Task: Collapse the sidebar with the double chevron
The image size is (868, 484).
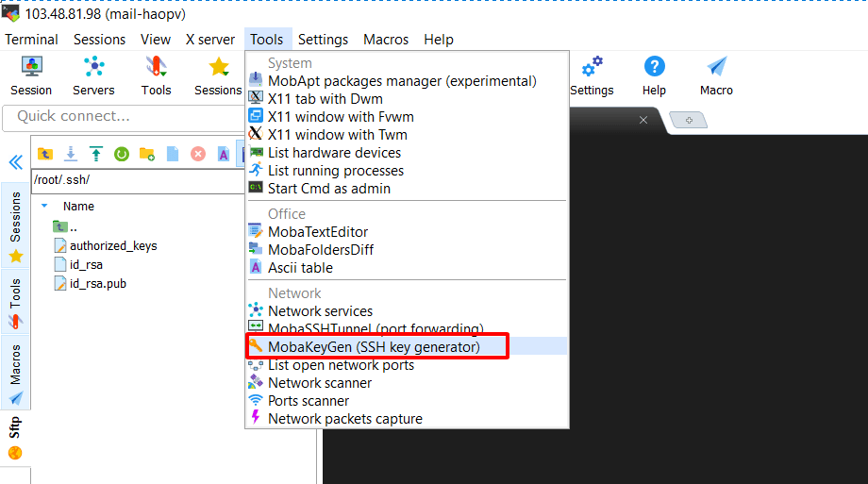Action: pyautogui.click(x=15, y=162)
